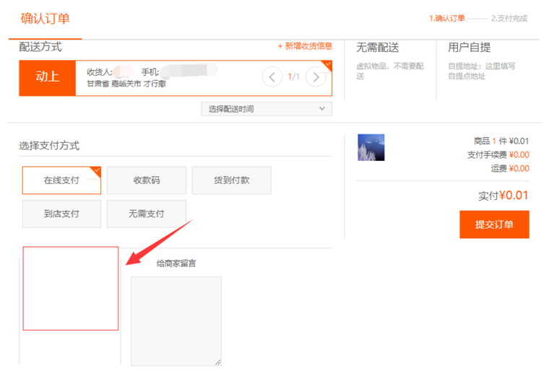Select the 无需支付 payment option
Image resolution: width=549 pixels, height=392 pixels.
coord(146,214)
